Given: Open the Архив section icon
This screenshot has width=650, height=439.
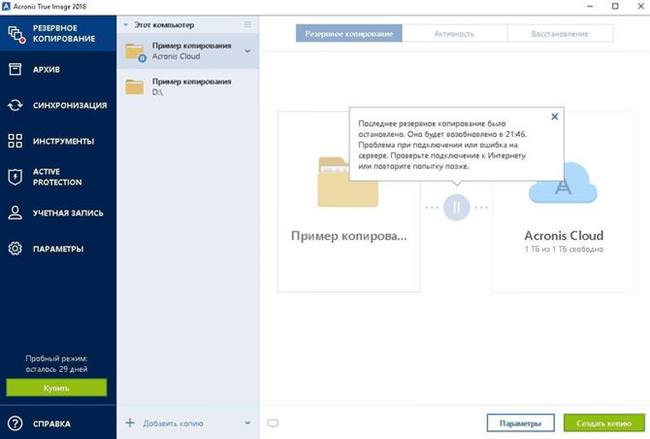Looking at the screenshot, I should tap(15, 69).
